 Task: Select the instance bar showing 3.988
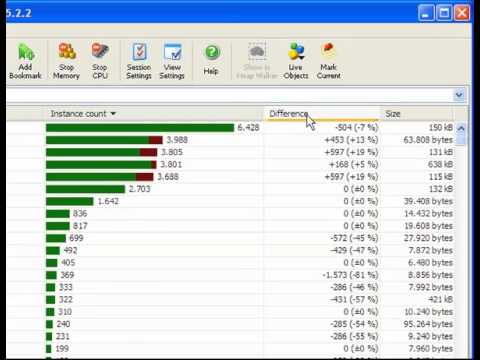pos(104,140)
